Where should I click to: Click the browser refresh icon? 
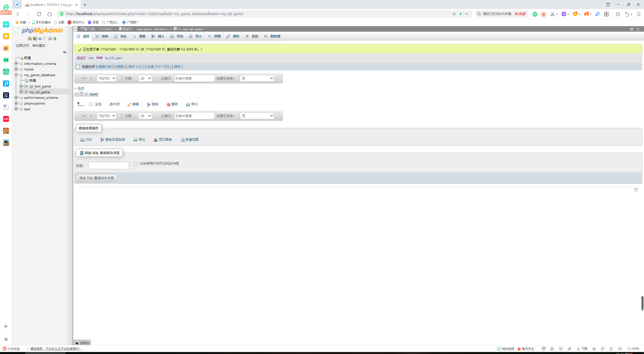click(x=39, y=14)
